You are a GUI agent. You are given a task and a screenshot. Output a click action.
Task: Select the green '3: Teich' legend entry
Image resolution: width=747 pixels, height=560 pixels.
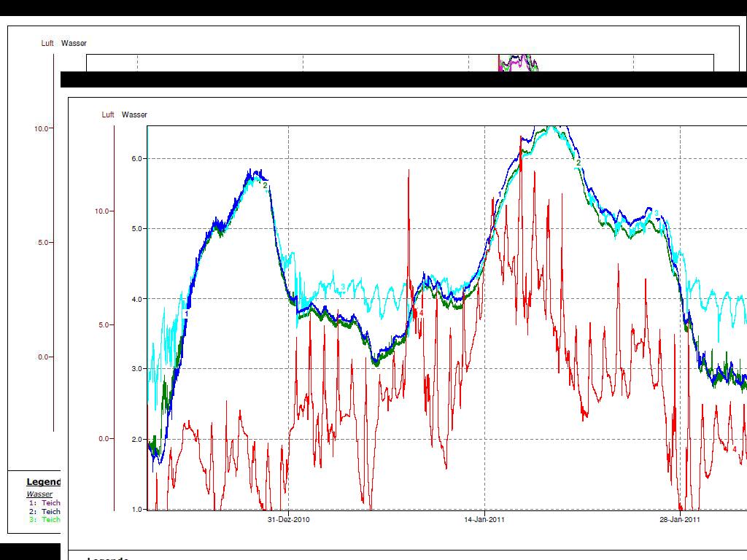click(44, 520)
